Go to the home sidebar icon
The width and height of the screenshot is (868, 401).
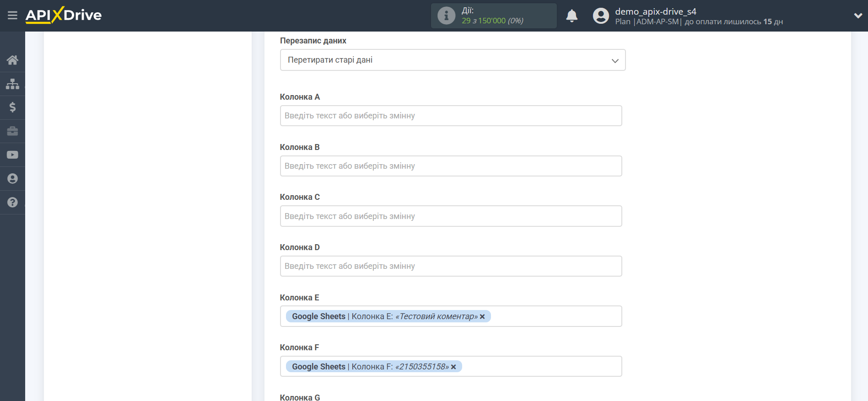[12, 60]
